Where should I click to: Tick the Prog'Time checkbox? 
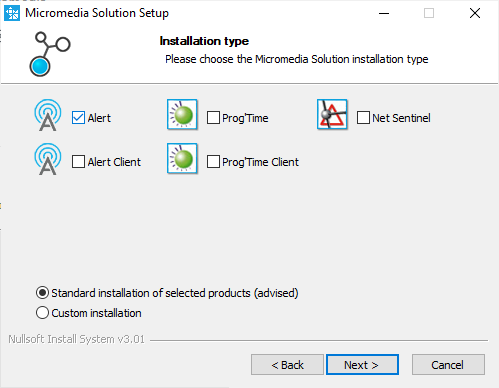(213, 118)
